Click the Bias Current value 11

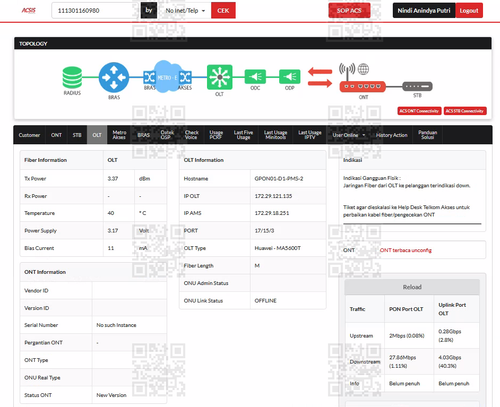(111, 248)
